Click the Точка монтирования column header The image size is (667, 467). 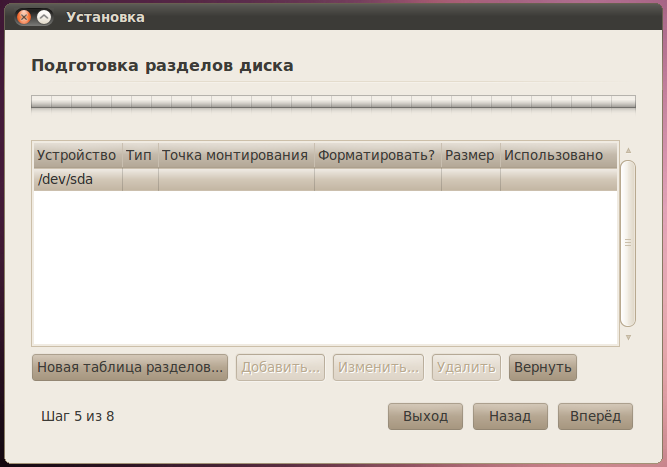pos(237,155)
